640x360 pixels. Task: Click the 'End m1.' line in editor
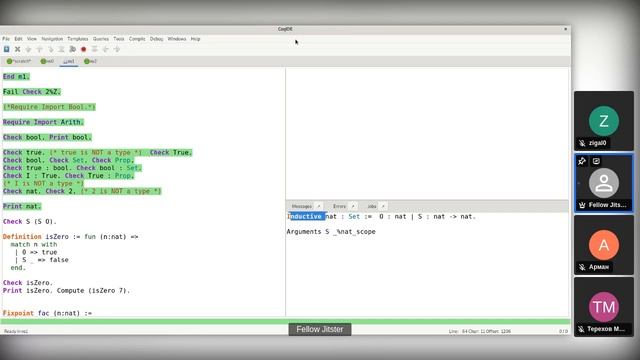(16, 77)
